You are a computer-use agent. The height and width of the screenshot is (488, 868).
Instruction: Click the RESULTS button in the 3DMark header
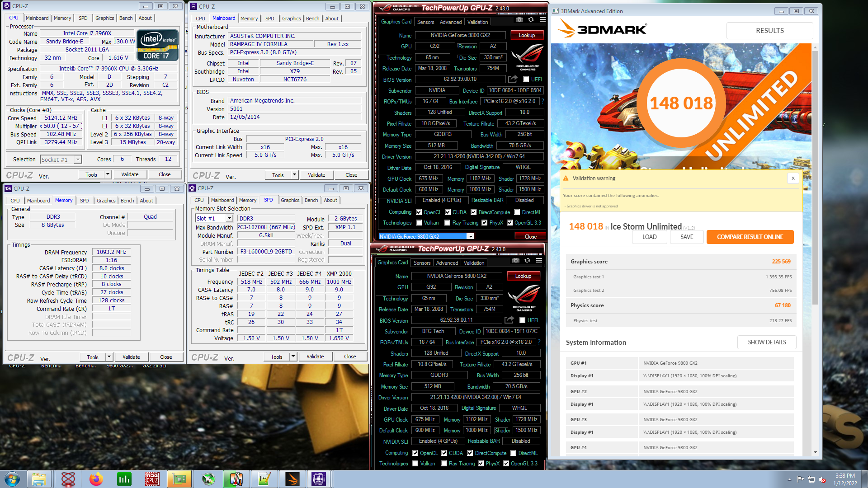(x=769, y=30)
